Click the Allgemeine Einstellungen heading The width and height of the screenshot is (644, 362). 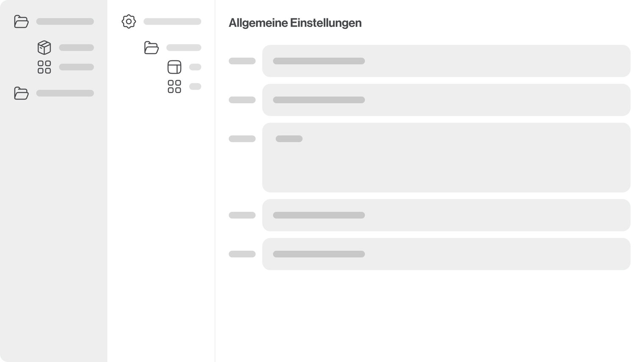pyautogui.click(x=295, y=23)
